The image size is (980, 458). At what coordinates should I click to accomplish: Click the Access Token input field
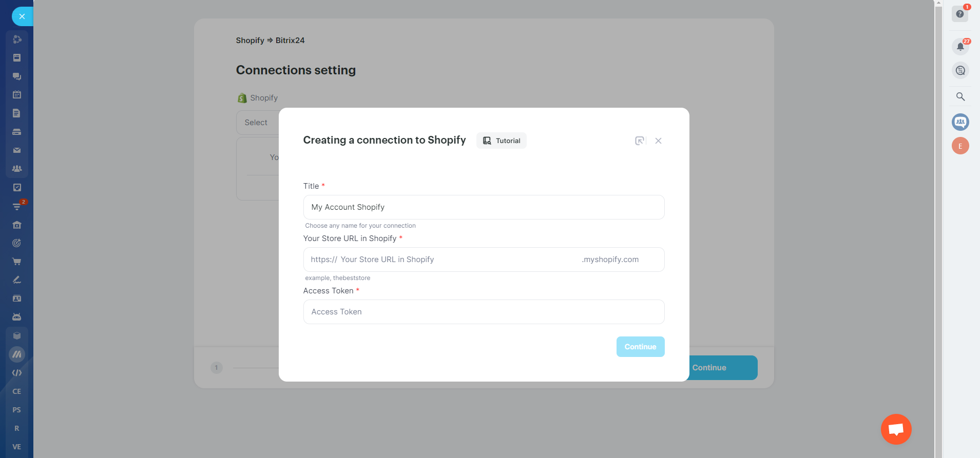(x=484, y=312)
